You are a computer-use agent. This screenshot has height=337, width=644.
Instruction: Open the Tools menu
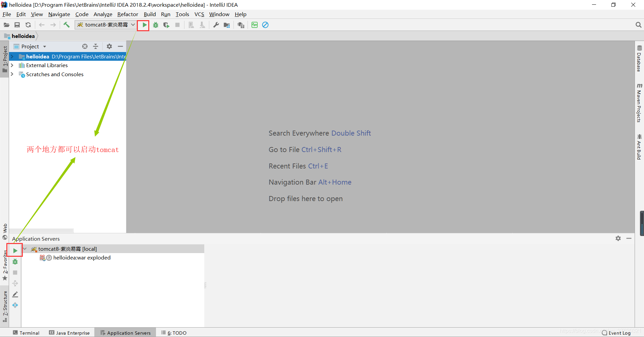[182, 14]
